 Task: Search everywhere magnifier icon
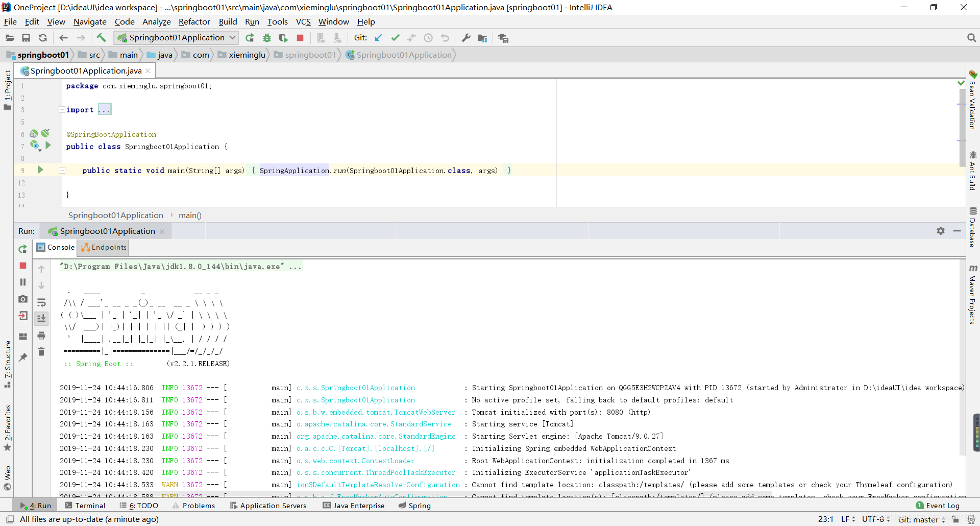pyautogui.click(x=971, y=38)
